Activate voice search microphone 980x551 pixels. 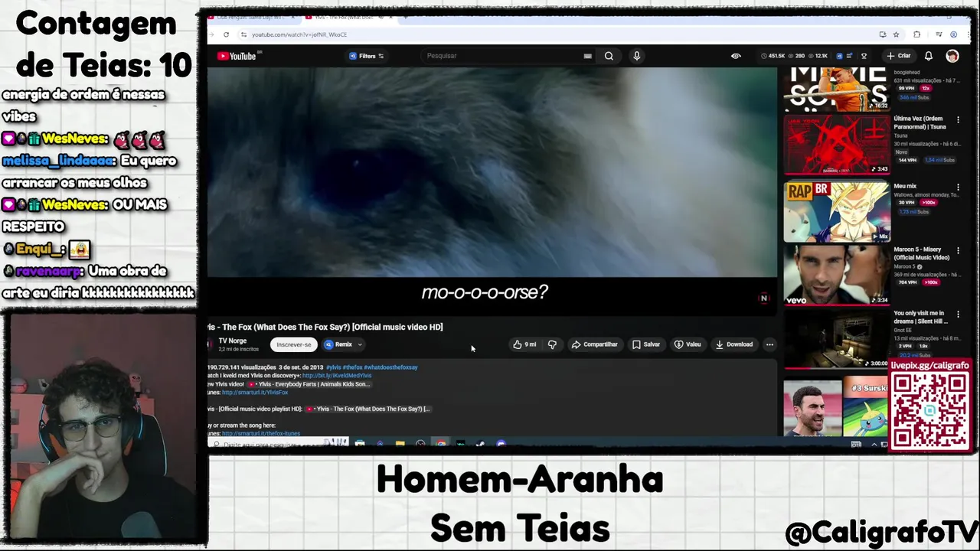[x=636, y=56]
